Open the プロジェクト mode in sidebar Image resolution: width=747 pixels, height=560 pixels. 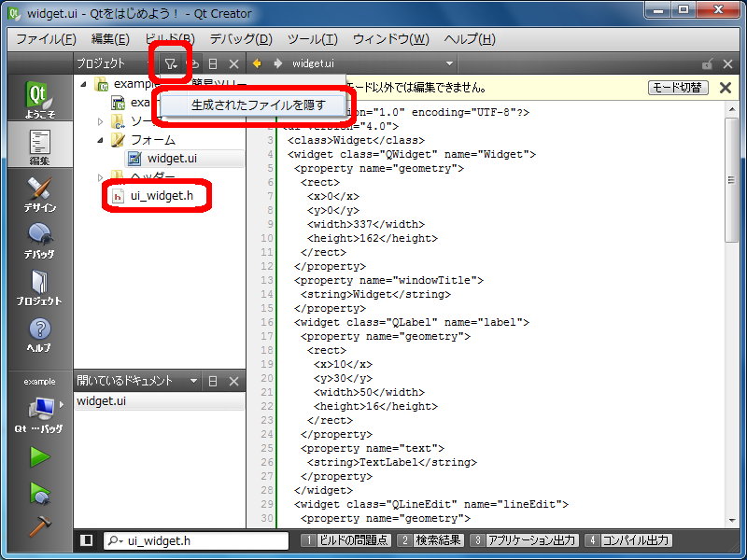38,288
